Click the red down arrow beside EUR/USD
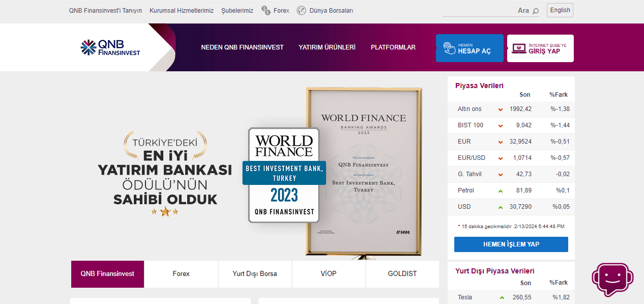 501,158
